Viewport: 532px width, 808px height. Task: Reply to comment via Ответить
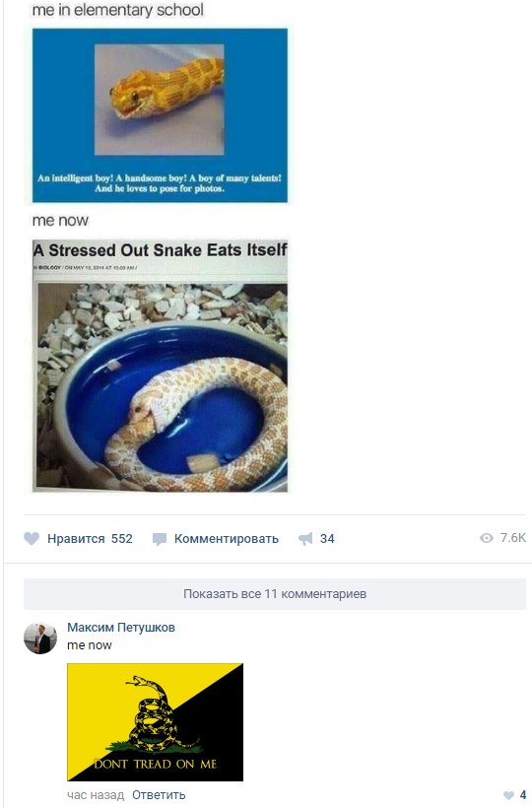(x=159, y=794)
